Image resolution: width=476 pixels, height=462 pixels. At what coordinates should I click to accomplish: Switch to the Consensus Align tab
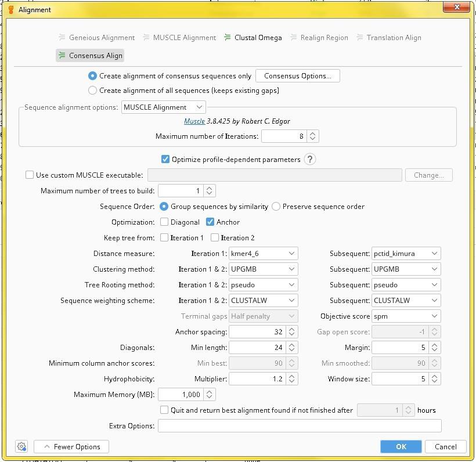click(x=90, y=55)
